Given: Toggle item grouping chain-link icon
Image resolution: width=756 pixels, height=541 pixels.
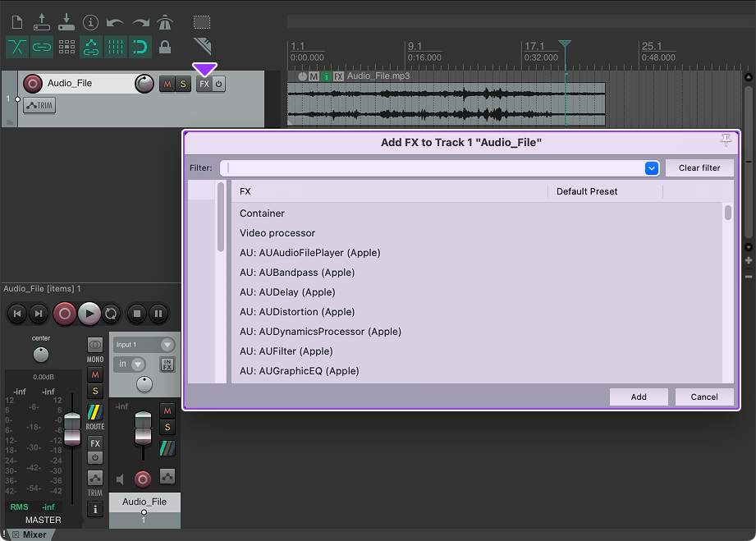Looking at the screenshot, I should coord(42,47).
